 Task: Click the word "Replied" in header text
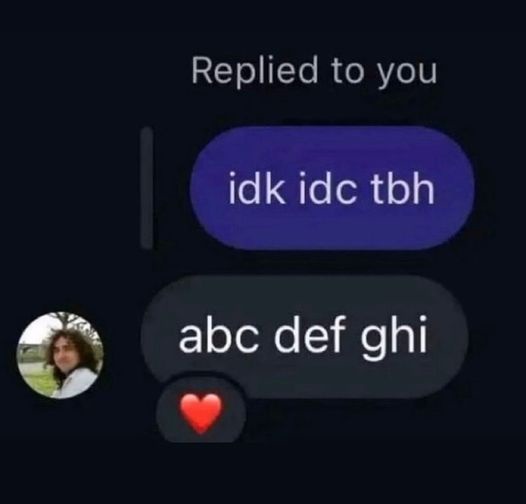point(255,71)
